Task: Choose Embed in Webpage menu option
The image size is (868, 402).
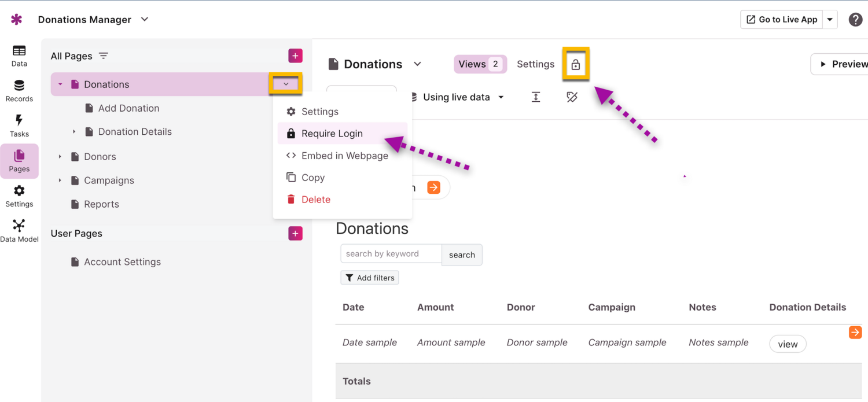Action: point(344,156)
